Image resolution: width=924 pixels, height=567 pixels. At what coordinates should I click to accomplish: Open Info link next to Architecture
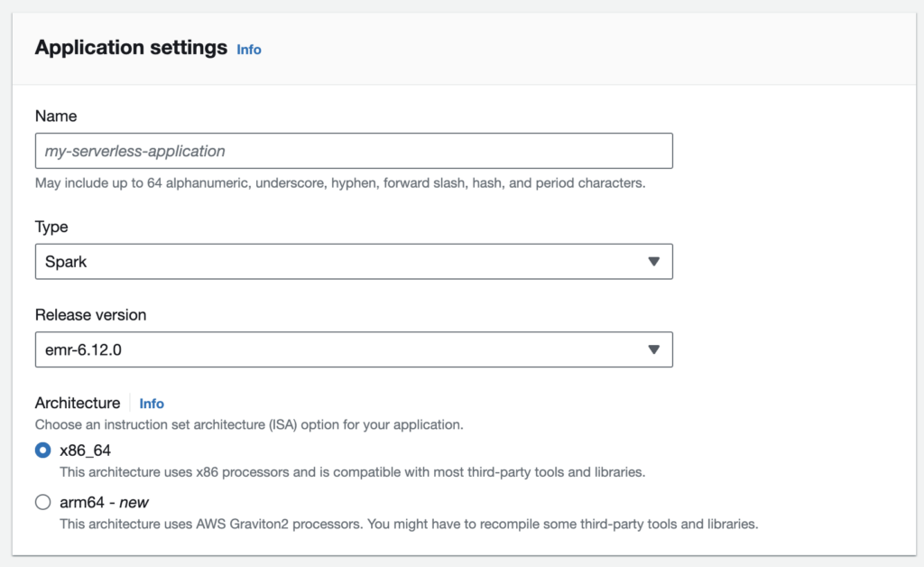tap(152, 404)
